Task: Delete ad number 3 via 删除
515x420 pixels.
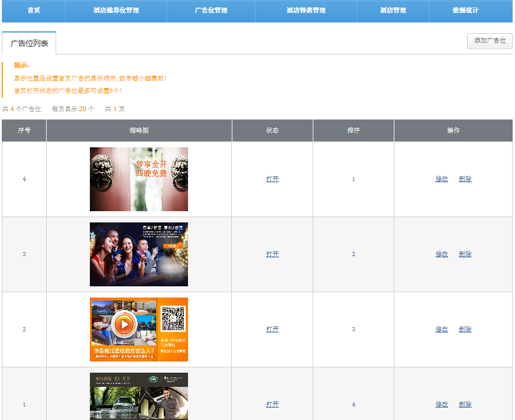Action: [465, 254]
